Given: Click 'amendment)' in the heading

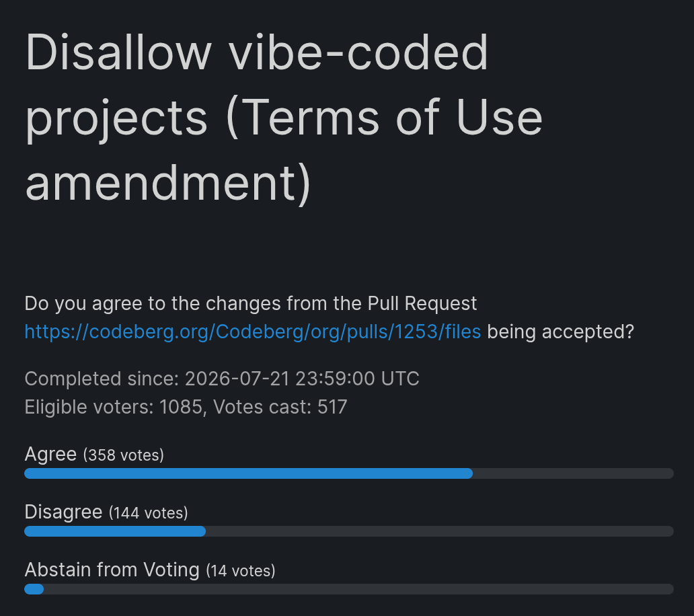Looking at the screenshot, I should click(168, 183).
